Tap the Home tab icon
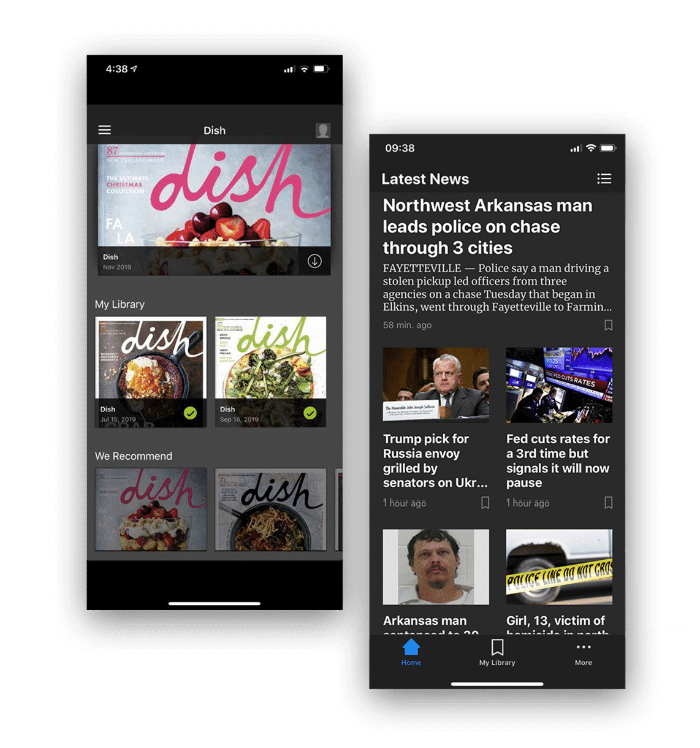Screen dimensions: 700x748 (411, 652)
